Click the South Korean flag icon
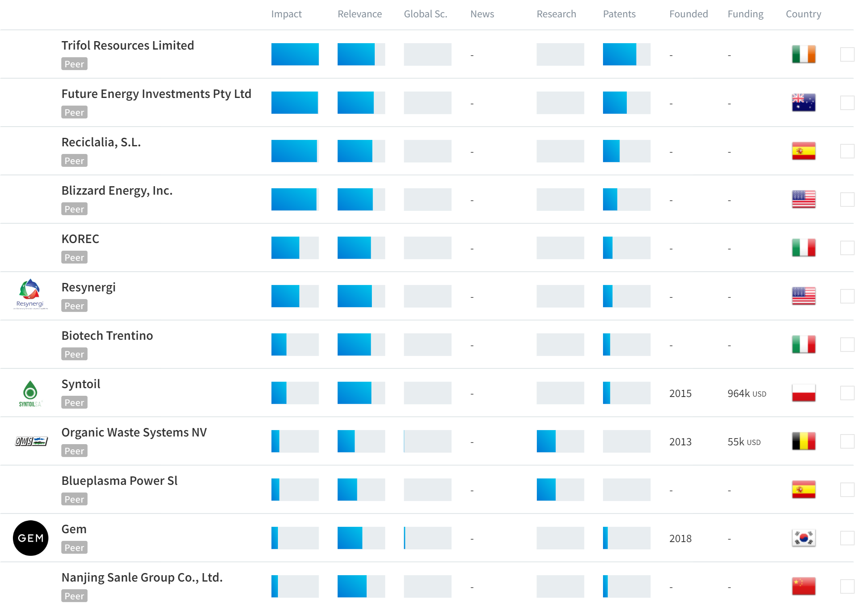The height and width of the screenshot is (611, 868). (x=803, y=538)
